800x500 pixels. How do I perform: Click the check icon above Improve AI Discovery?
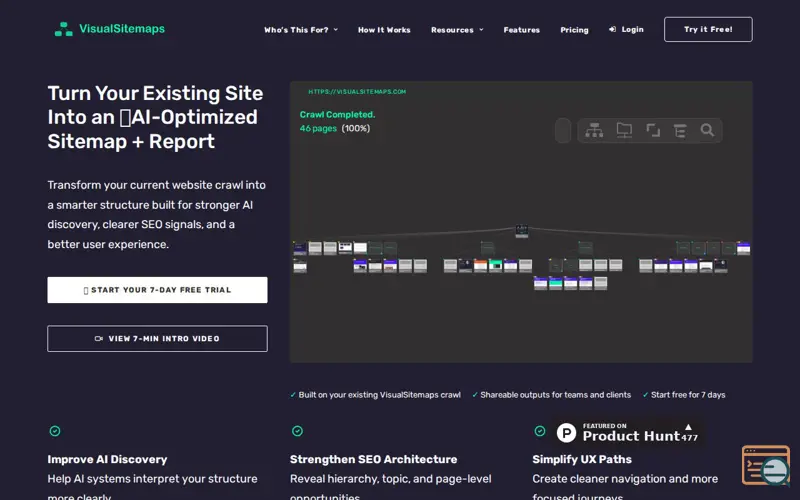click(x=55, y=431)
